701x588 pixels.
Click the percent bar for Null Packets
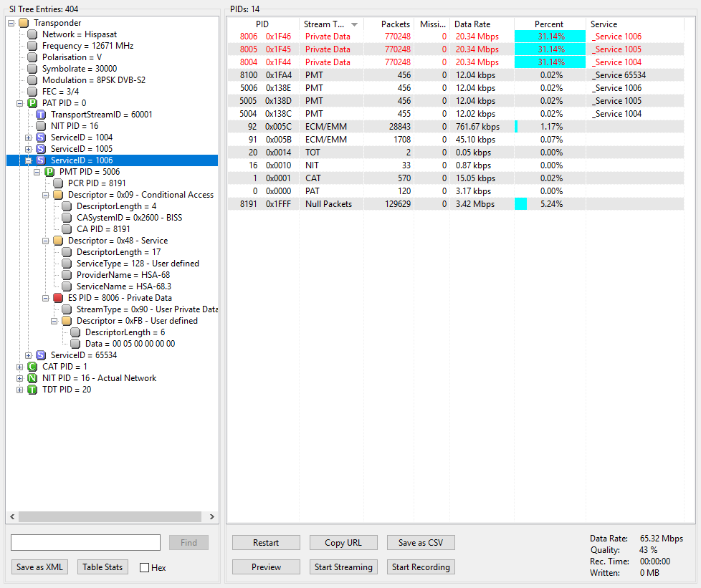coord(521,204)
